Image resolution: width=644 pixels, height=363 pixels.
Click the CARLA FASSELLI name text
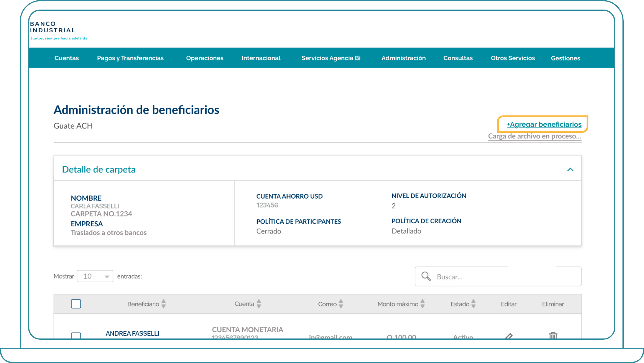(x=95, y=206)
